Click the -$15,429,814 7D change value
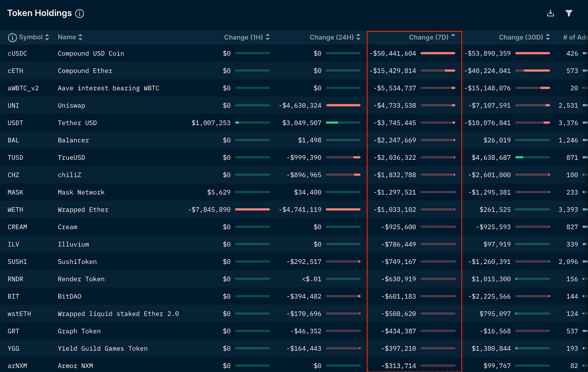Screen dimensions: 588x372 [x=393, y=71]
